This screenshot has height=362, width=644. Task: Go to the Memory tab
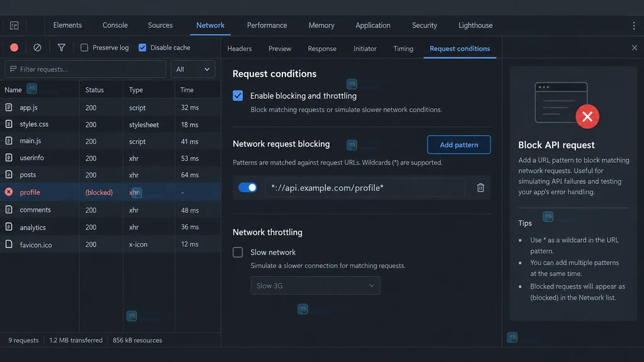(x=321, y=25)
